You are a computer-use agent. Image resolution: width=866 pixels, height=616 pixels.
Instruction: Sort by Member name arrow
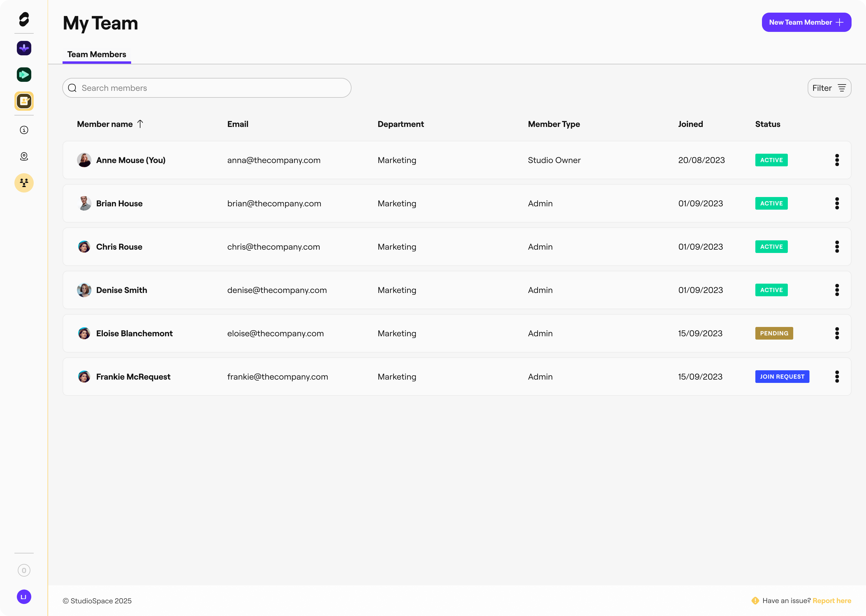pyautogui.click(x=140, y=124)
